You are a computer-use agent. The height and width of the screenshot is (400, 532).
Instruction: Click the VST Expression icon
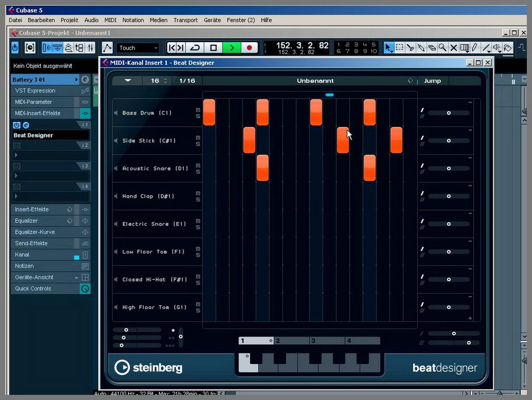coord(85,91)
